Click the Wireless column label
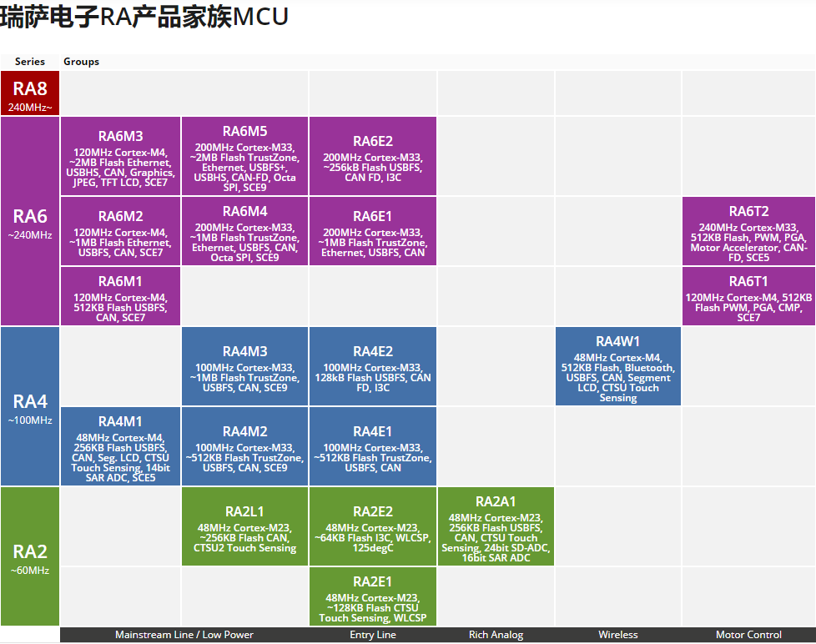The height and width of the screenshot is (644, 816). click(618, 635)
